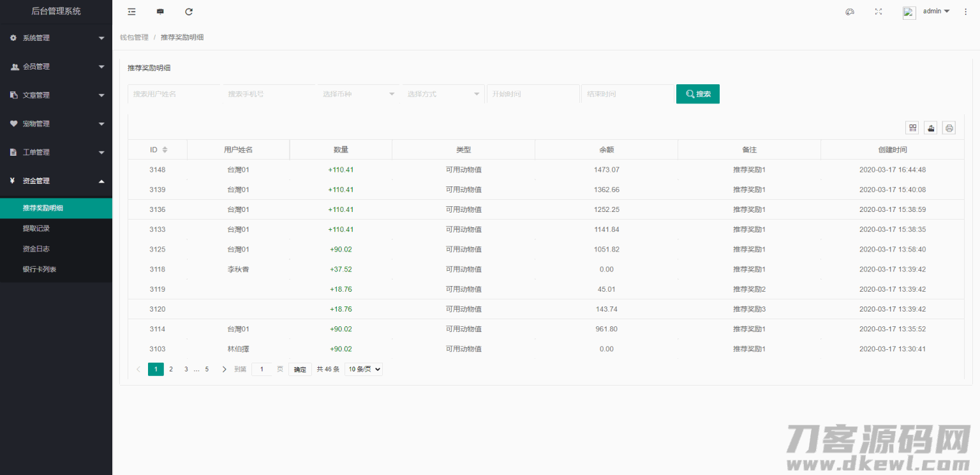980x475 pixels.
Task: Expand the 系统管理 sidebar menu
Action: click(56, 38)
